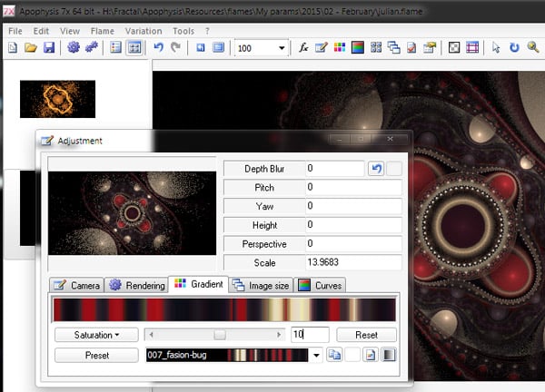Click the Redo arrow in the main toolbar
Viewport: 545px width, 392px height.
(x=174, y=47)
